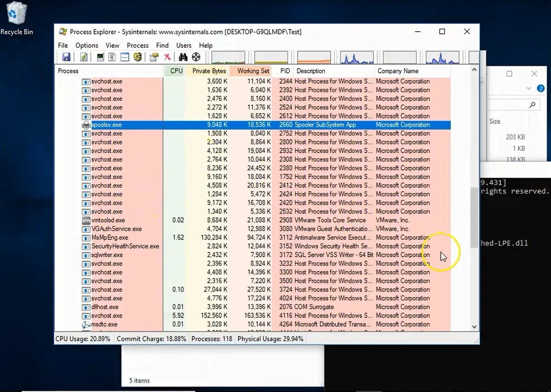Toggle the Show Lower Pane toolbar icon
Screen dimensions: 551x392
[x=125, y=57]
